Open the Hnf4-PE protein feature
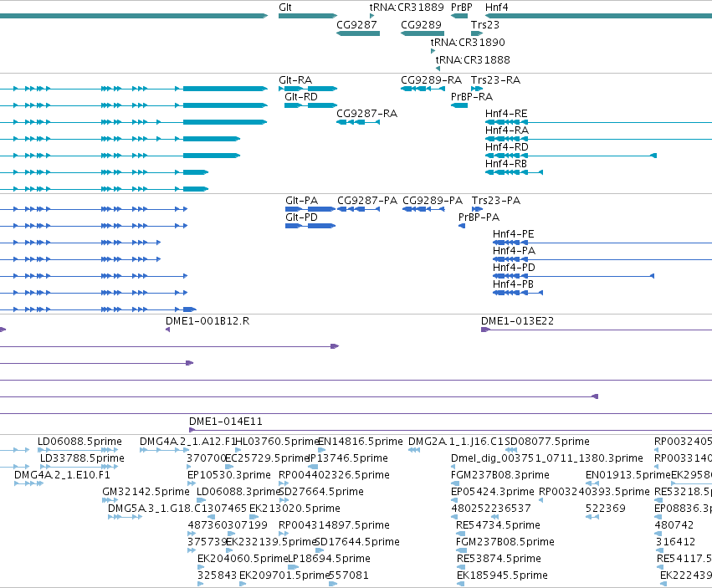Viewport: 712px width, 588px height. click(x=602, y=243)
